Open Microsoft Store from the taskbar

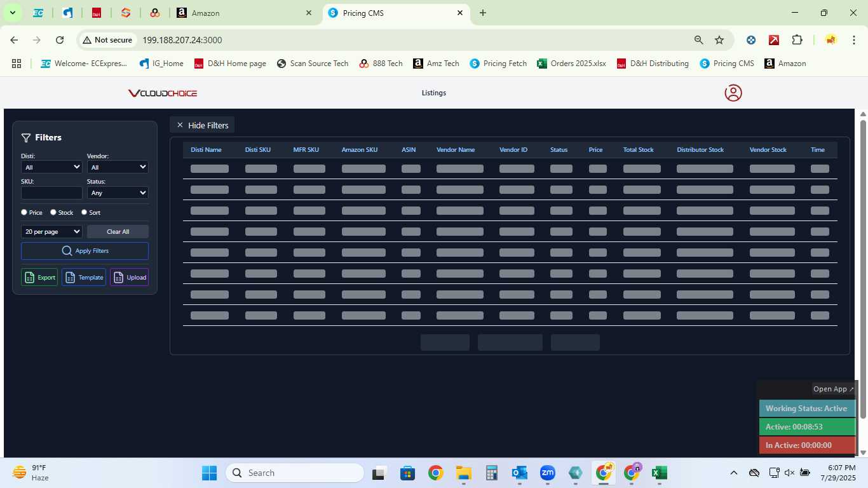pyautogui.click(x=407, y=473)
